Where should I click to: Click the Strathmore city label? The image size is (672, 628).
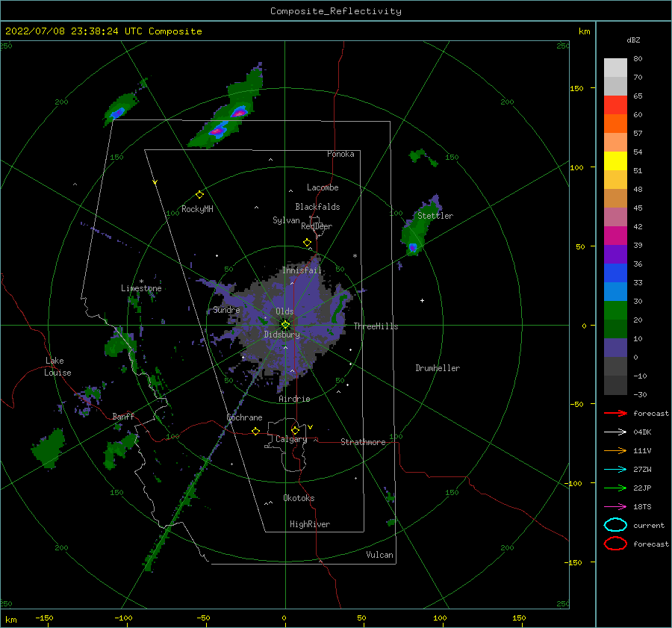363,442
